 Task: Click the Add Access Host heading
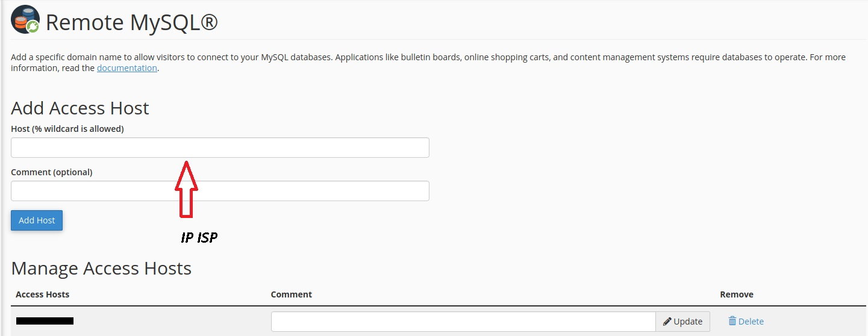80,108
